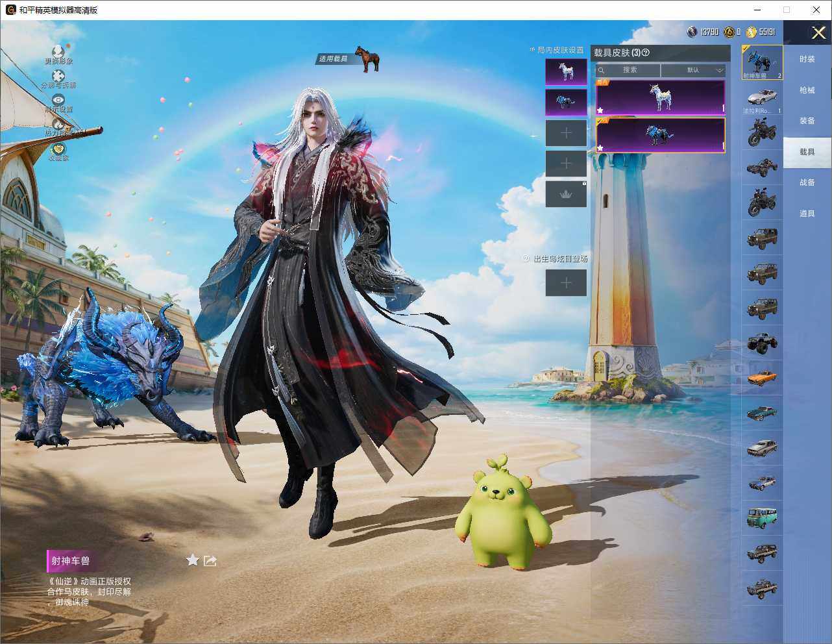Click the 55191 gold currency icon
This screenshot has height=644, width=832.
coord(752,32)
